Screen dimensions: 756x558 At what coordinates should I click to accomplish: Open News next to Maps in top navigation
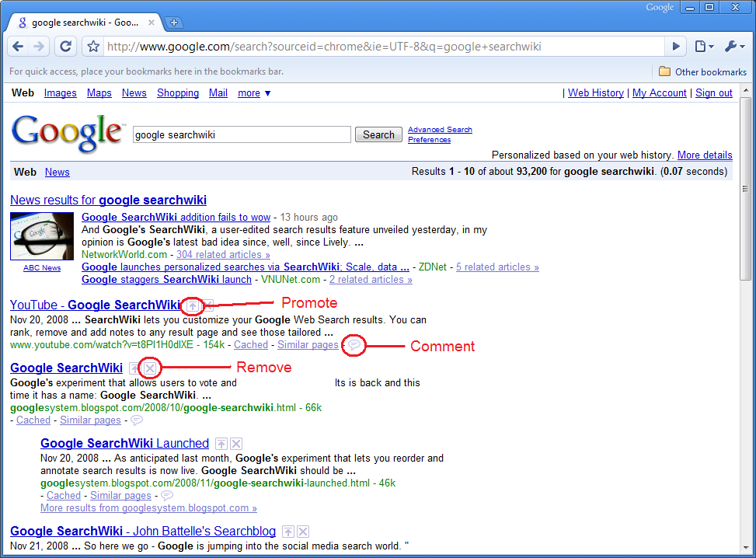tap(134, 93)
